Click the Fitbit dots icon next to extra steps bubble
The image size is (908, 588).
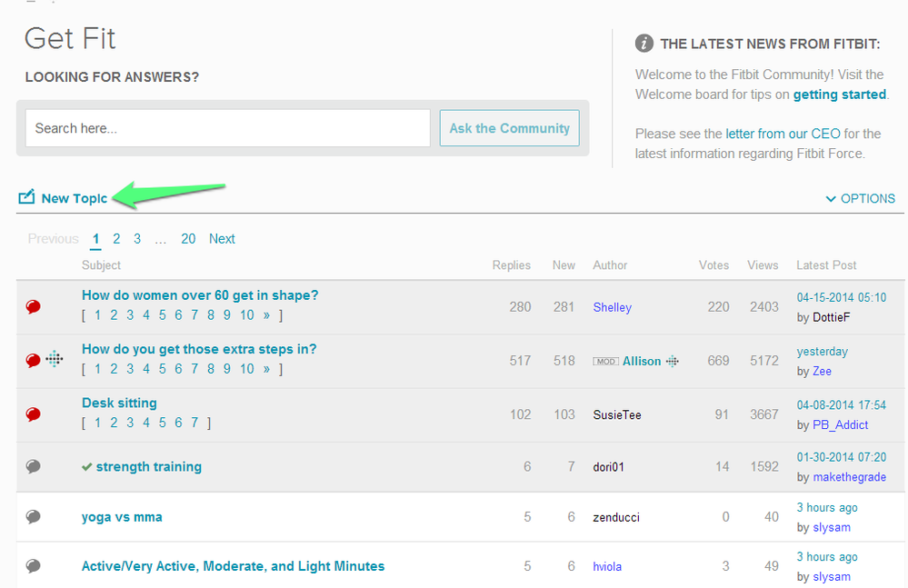(x=55, y=359)
